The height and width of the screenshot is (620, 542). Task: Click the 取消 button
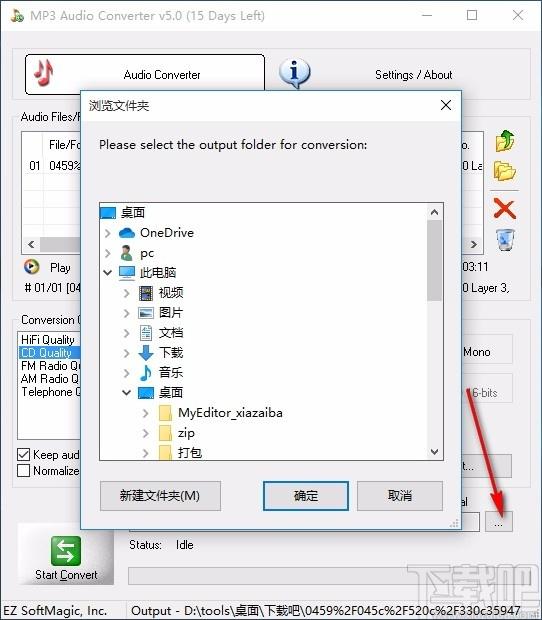coord(400,495)
